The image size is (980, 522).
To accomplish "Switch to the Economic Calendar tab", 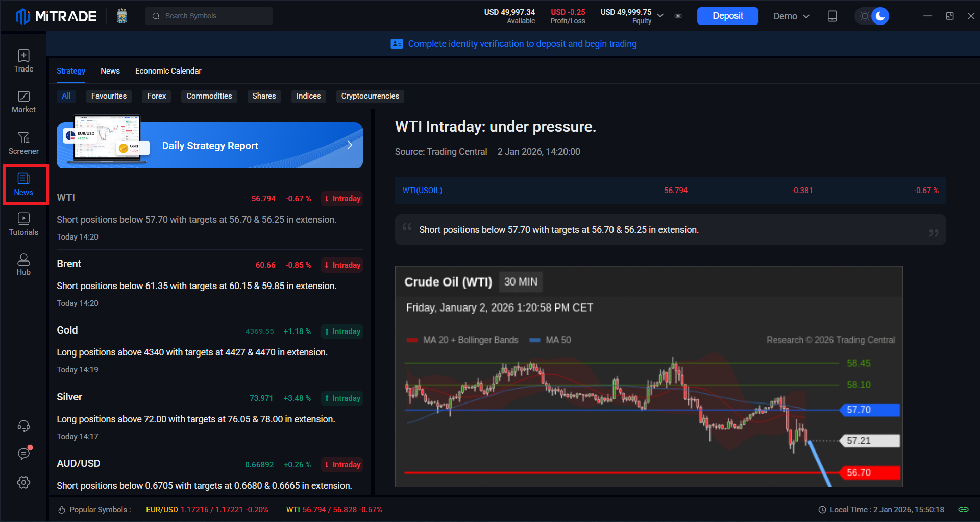I will pos(168,71).
